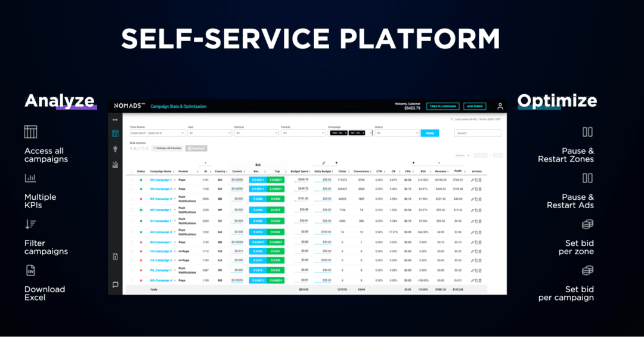Viewport: 644px width, 337px height.
Task: Open the Vertical filter dropdown
Action: pyautogui.click(x=256, y=133)
